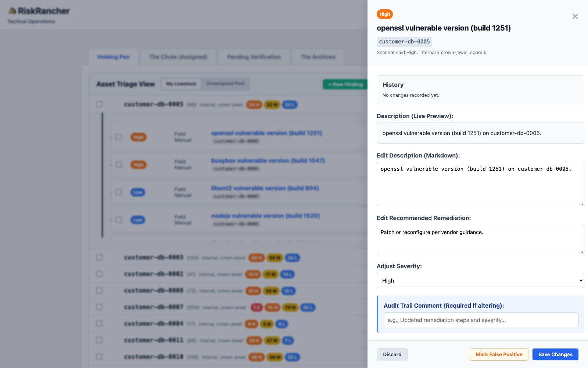Click the orange High badge on openssl row
The image size is (588, 368).
point(139,137)
